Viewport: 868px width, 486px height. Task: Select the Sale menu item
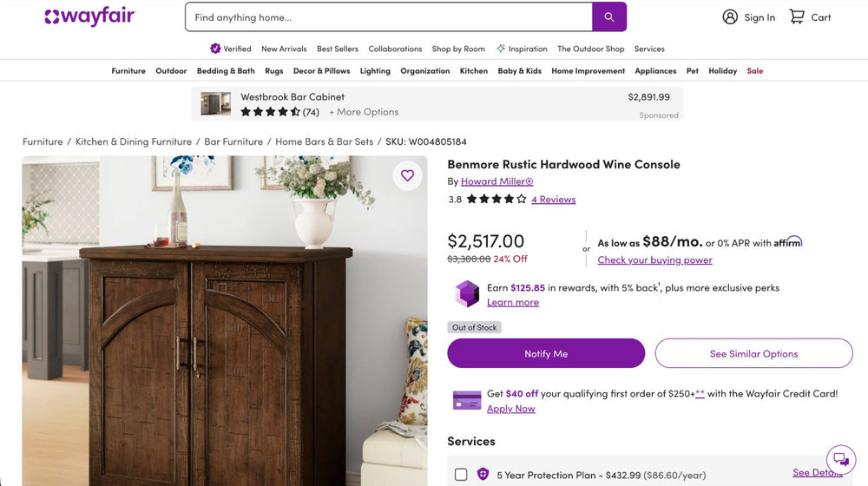click(x=755, y=71)
